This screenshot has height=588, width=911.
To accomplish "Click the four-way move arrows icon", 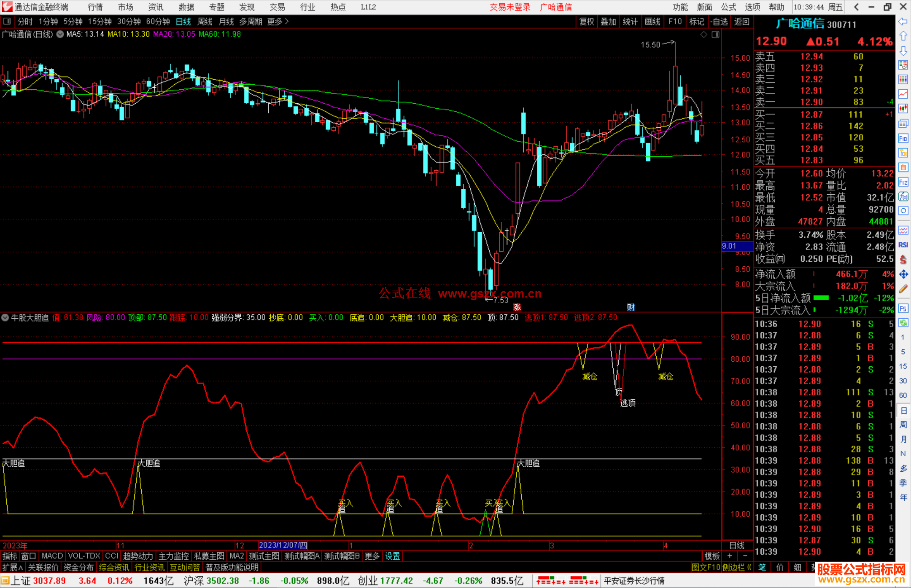I will 903,274.
